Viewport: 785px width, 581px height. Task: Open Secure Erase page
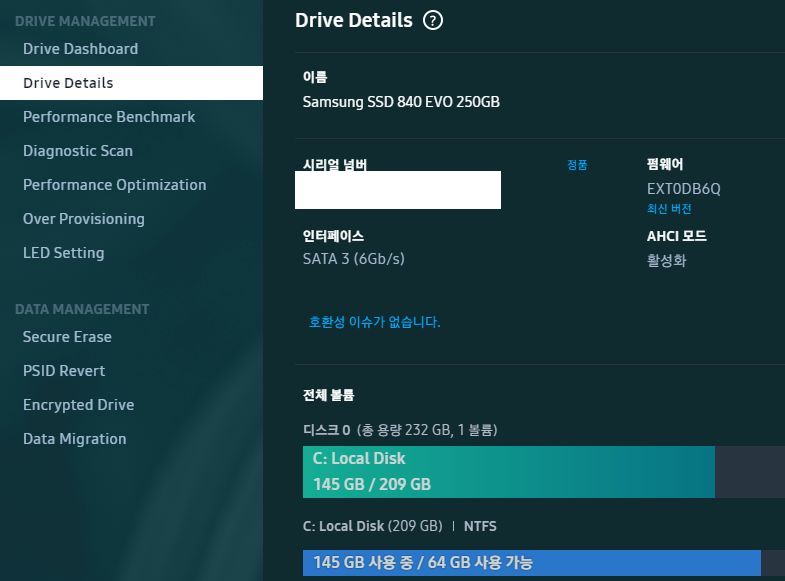(67, 337)
